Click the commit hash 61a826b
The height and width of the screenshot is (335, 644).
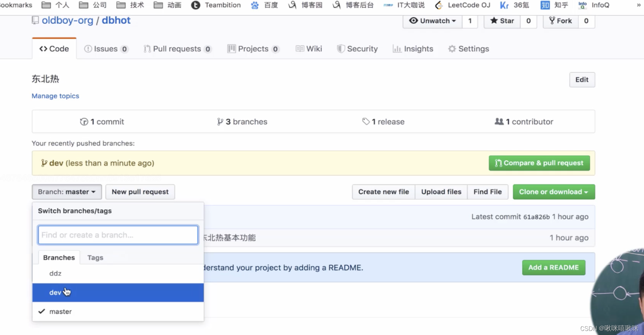coord(536,217)
